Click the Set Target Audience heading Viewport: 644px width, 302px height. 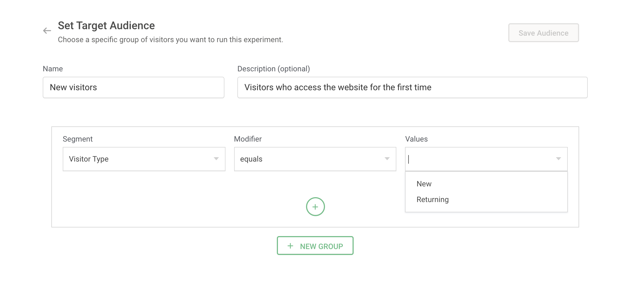click(x=106, y=26)
